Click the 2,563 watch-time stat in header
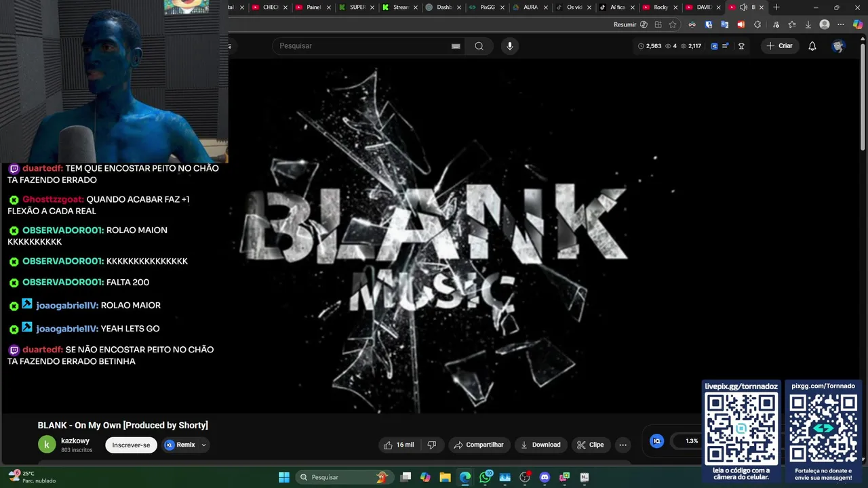Image resolution: width=868 pixels, height=488 pixels. click(x=650, y=46)
